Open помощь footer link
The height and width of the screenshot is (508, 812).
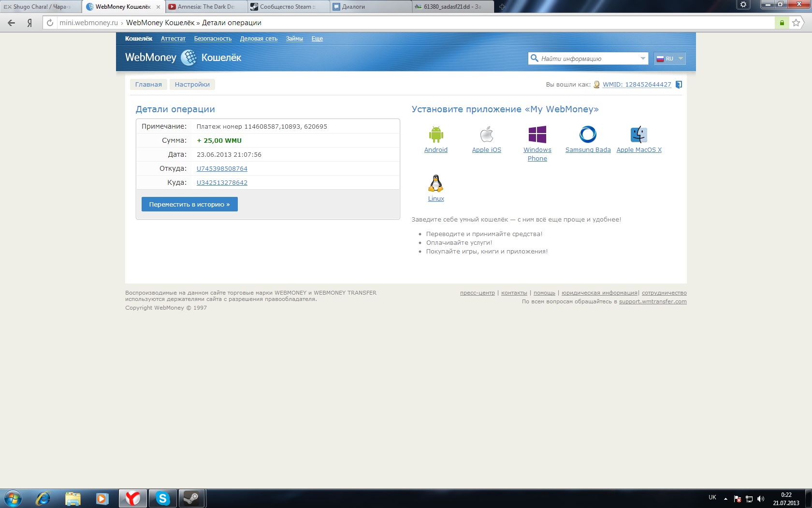(x=544, y=293)
